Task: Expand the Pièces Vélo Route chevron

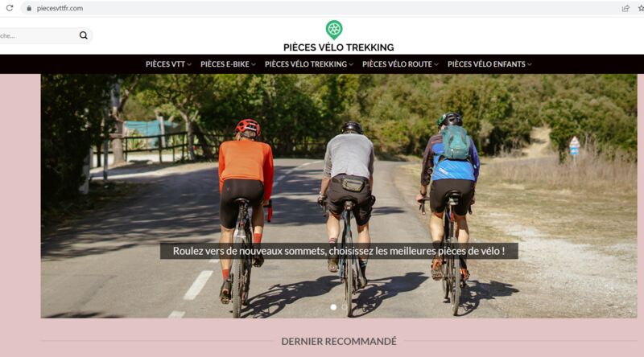Action: click(x=436, y=64)
